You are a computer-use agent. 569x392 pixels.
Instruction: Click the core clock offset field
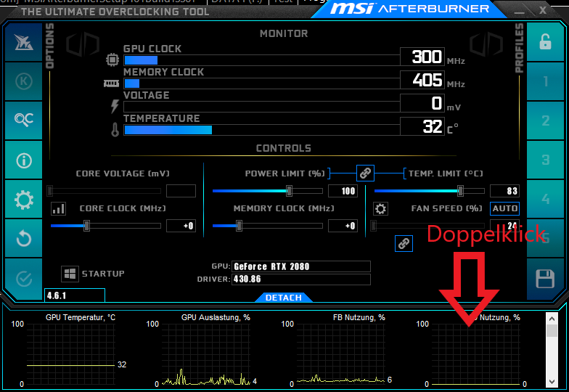point(181,226)
